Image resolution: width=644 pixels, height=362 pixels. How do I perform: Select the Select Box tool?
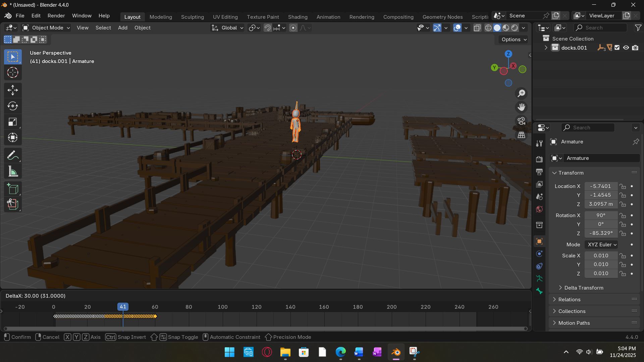pos(13,57)
